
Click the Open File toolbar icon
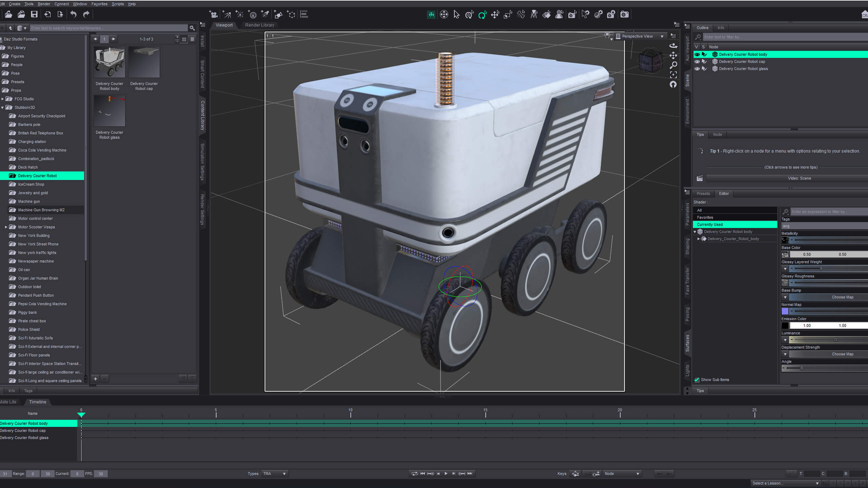8,14
